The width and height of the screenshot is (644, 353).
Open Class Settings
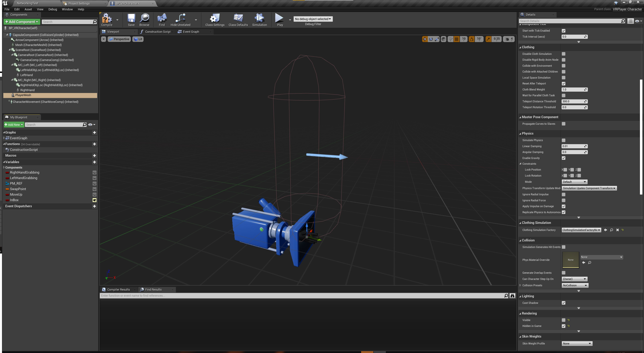point(215,19)
